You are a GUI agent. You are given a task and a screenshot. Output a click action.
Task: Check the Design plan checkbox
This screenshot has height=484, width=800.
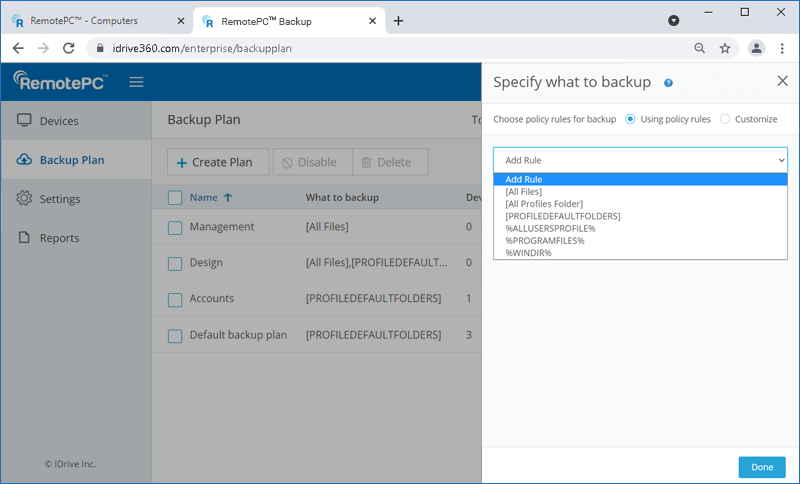click(175, 264)
